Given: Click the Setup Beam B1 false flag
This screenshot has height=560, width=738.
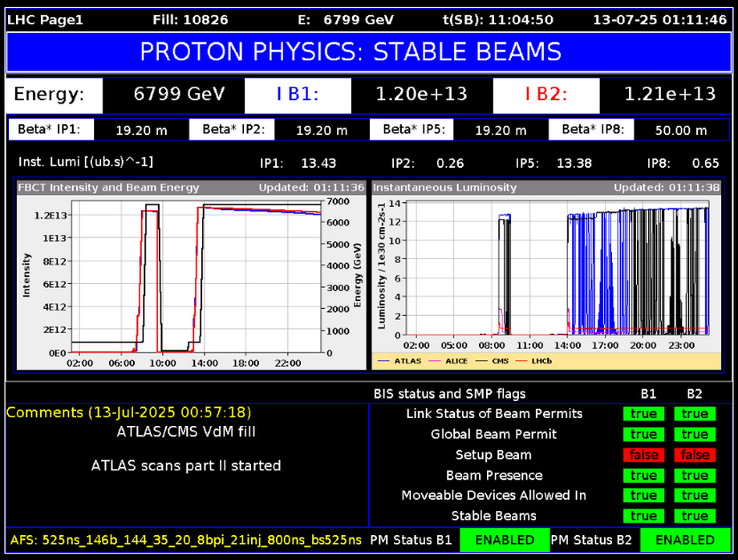Looking at the screenshot, I should pos(643,455).
